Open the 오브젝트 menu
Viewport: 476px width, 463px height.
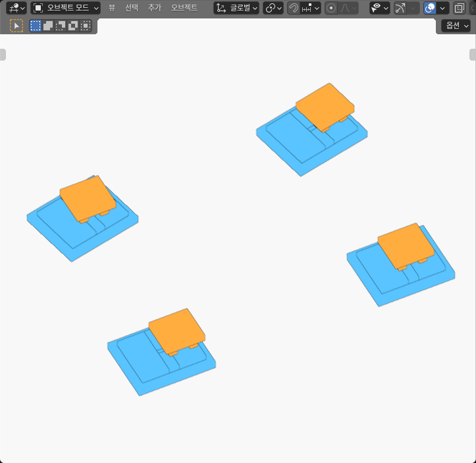(184, 8)
